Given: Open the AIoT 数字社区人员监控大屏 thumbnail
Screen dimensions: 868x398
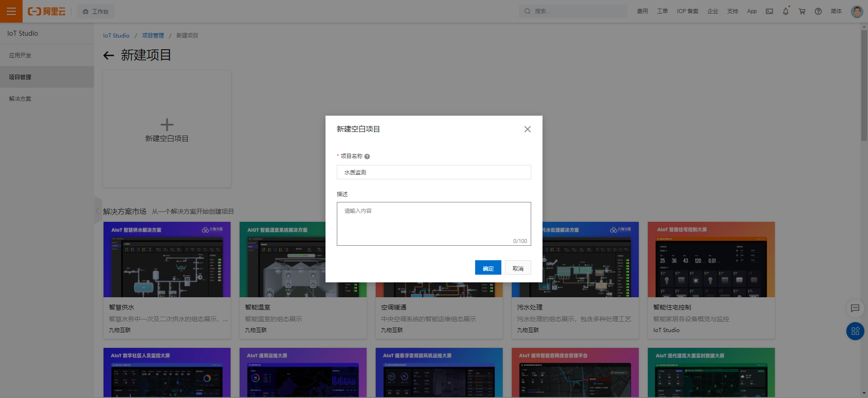Looking at the screenshot, I should (167, 373).
